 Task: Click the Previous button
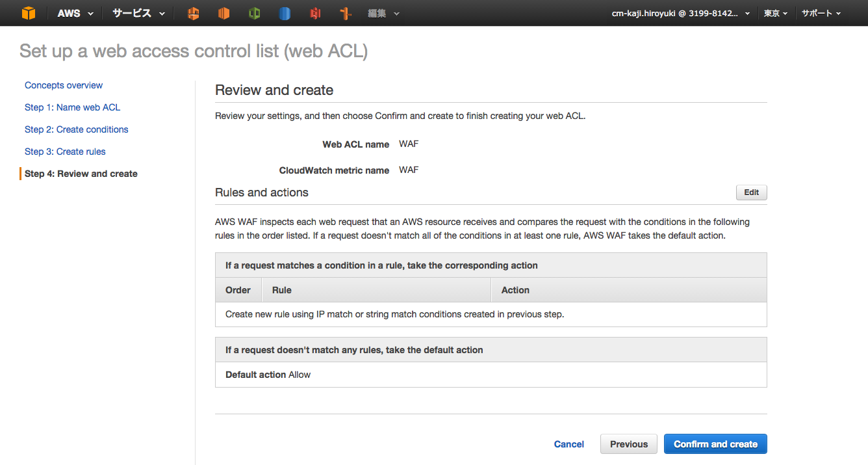click(x=629, y=444)
